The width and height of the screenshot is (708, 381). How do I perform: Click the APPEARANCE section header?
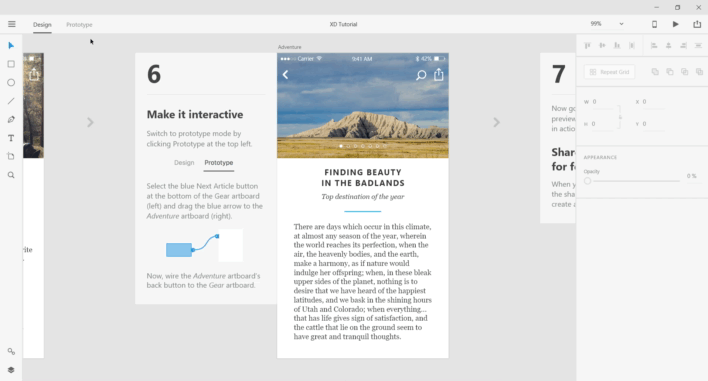pos(600,158)
